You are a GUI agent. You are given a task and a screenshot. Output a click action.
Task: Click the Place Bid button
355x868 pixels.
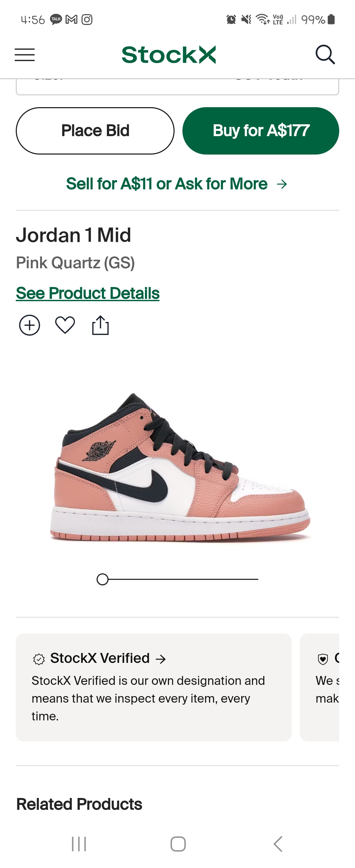pos(95,131)
